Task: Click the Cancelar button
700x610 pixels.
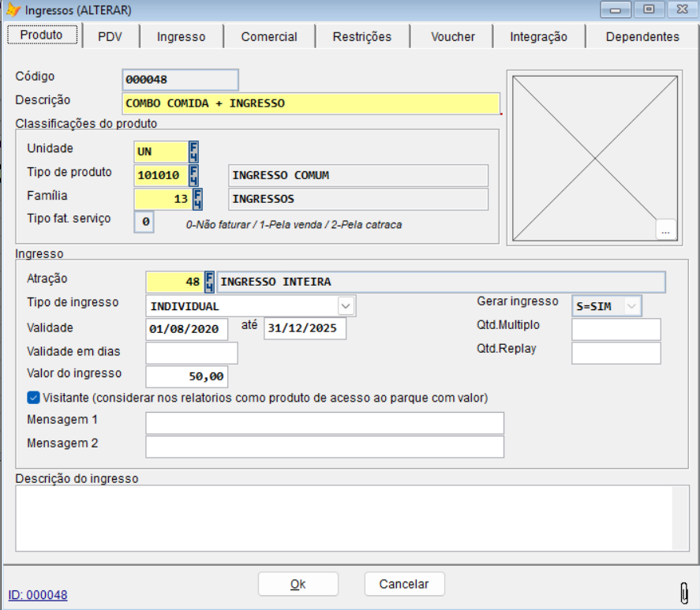Action: coord(404,584)
